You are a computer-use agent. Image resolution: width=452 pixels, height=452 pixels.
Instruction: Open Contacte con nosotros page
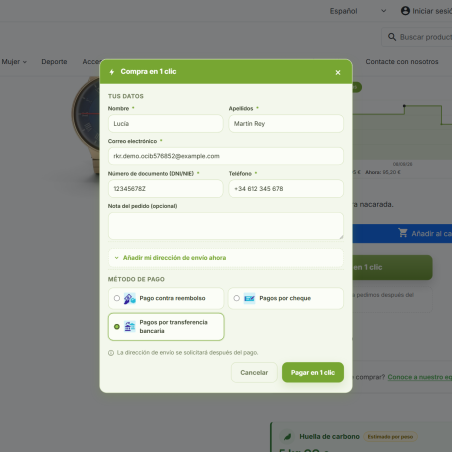(x=402, y=62)
